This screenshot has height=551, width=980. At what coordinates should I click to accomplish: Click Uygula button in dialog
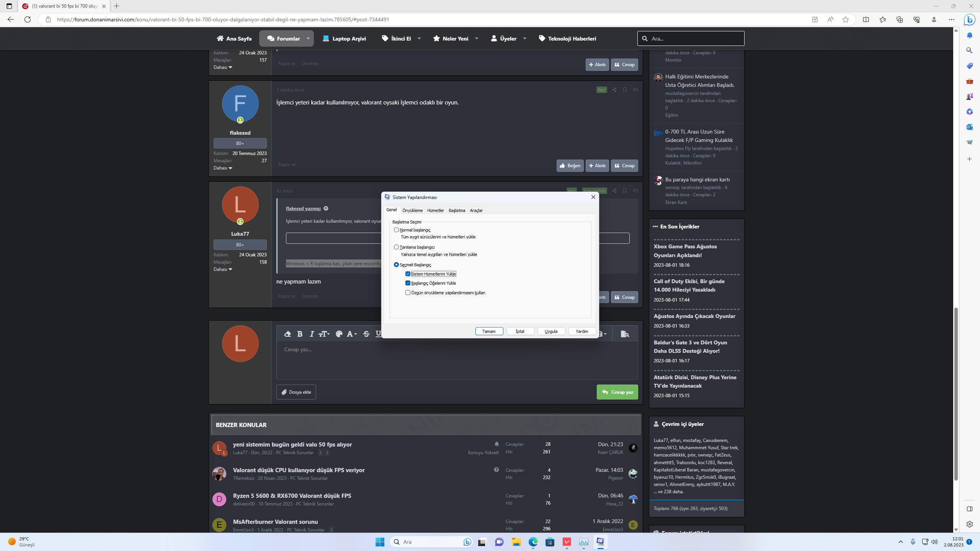(x=551, y=331)
